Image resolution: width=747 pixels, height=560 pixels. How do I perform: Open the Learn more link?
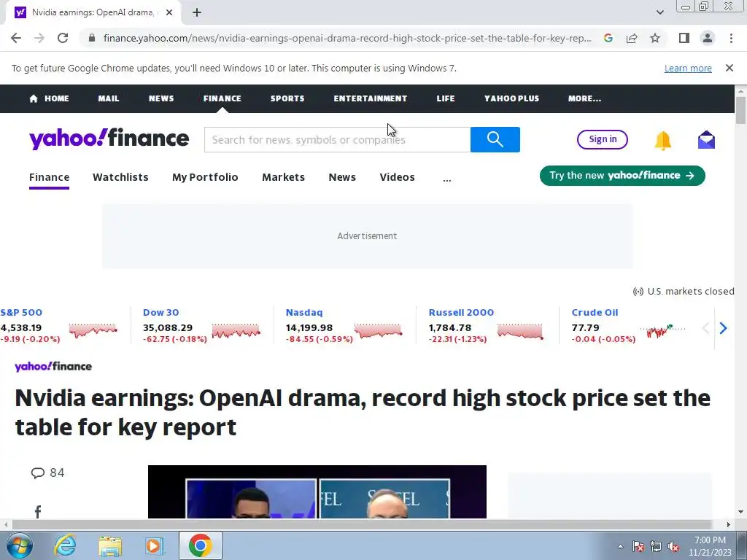pyautogui.click(x=688, y=68)
